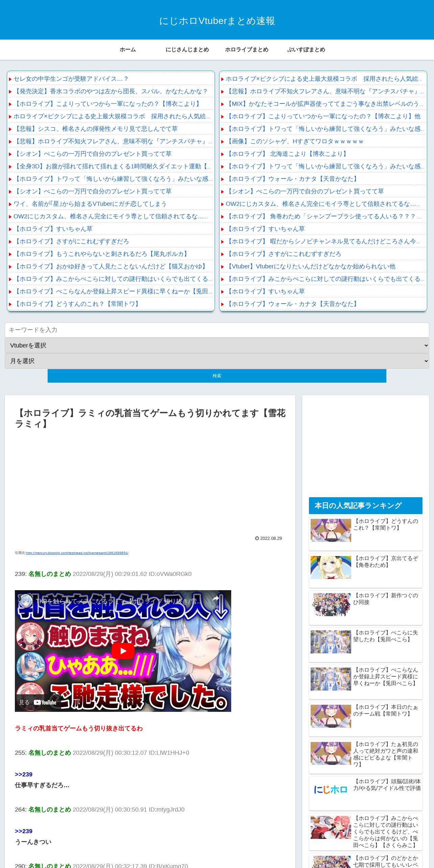Image resolution: width=434 pixels, height=868 pixels.
Task: Click thumbnail for 'ぺこらなんか登録上昇スピード' ranking
Action: click(x=331, y=679)
